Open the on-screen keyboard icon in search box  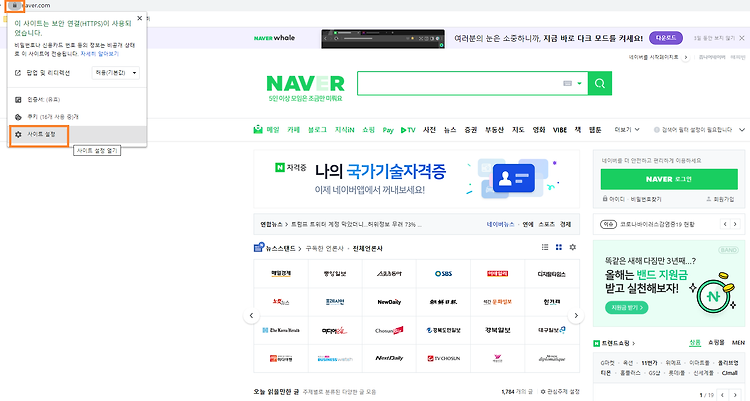(x=567, y=83)
